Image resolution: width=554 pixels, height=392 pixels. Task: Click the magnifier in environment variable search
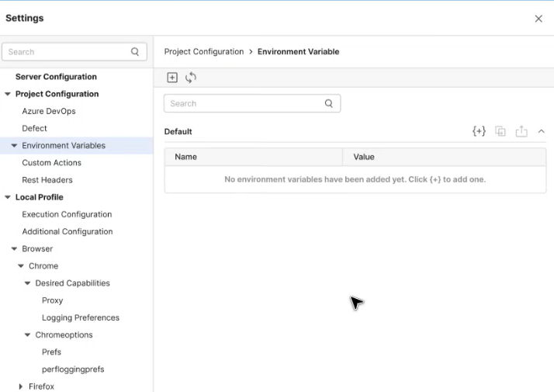click(328, 103)
